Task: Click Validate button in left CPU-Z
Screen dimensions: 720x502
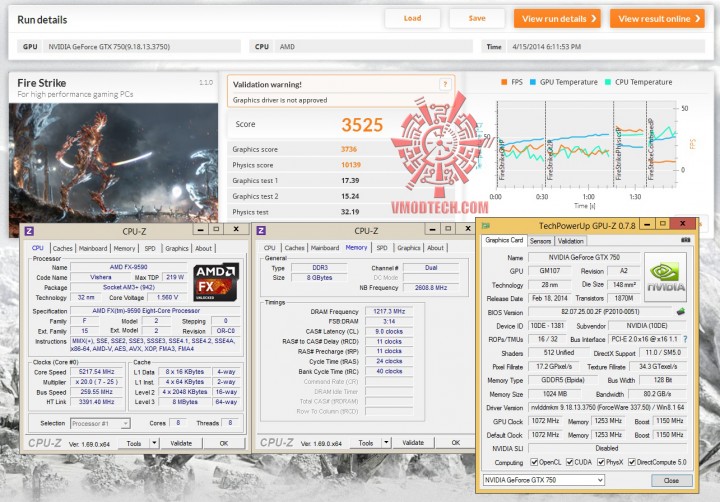Action: [181, 443]
